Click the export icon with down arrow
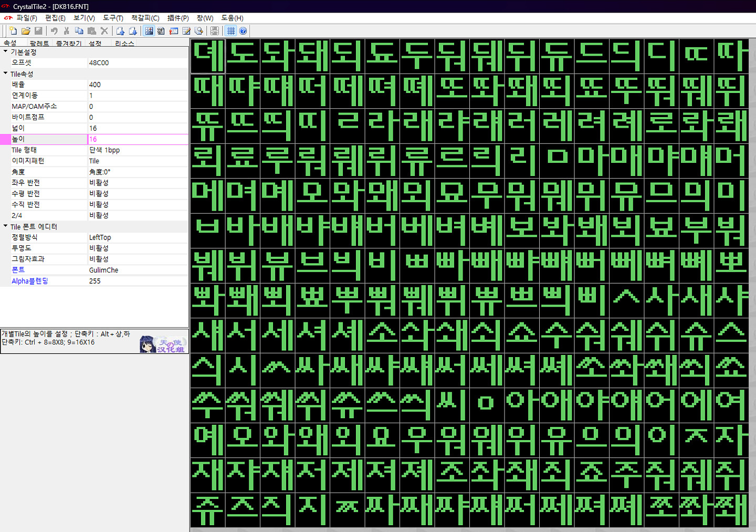This screenshot has width=756, height=532. point(133,31)
